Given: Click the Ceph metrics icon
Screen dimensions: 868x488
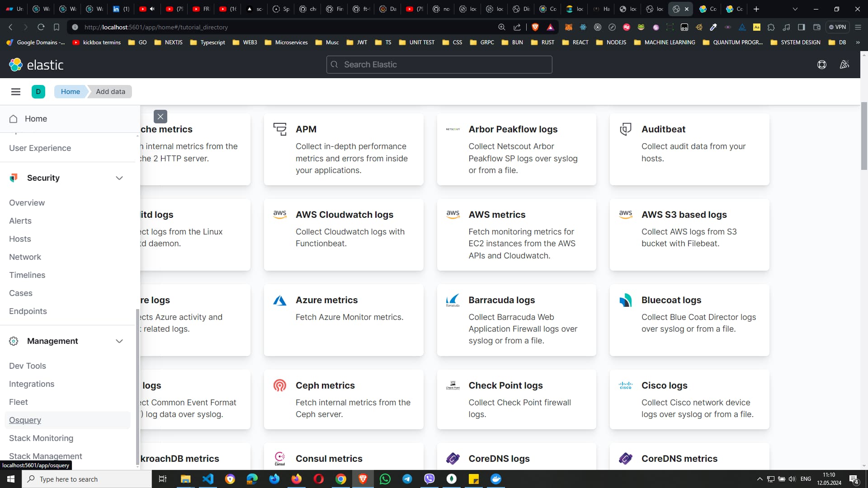Looking at the screenshot, I should coord(279,385).
